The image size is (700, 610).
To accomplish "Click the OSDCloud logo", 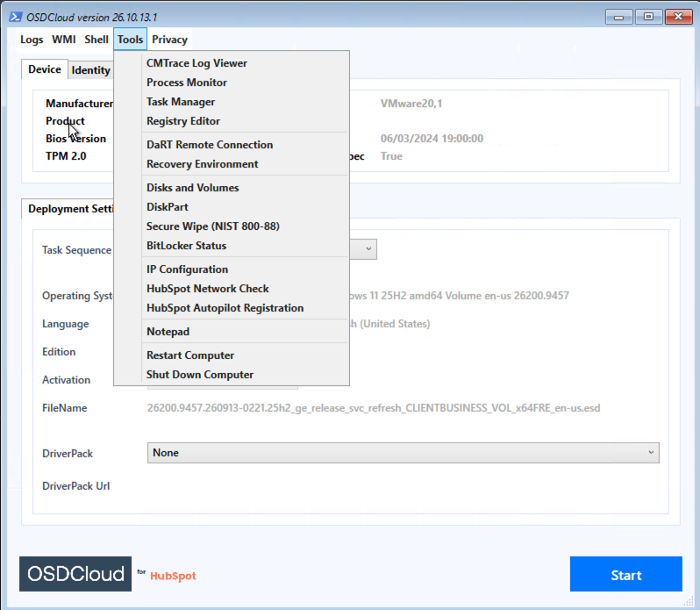I will pos(75,574).
